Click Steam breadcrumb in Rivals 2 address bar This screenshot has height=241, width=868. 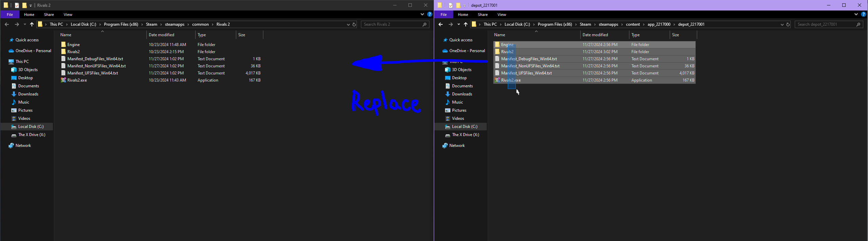pyautogui.click(x=152, y=24)
